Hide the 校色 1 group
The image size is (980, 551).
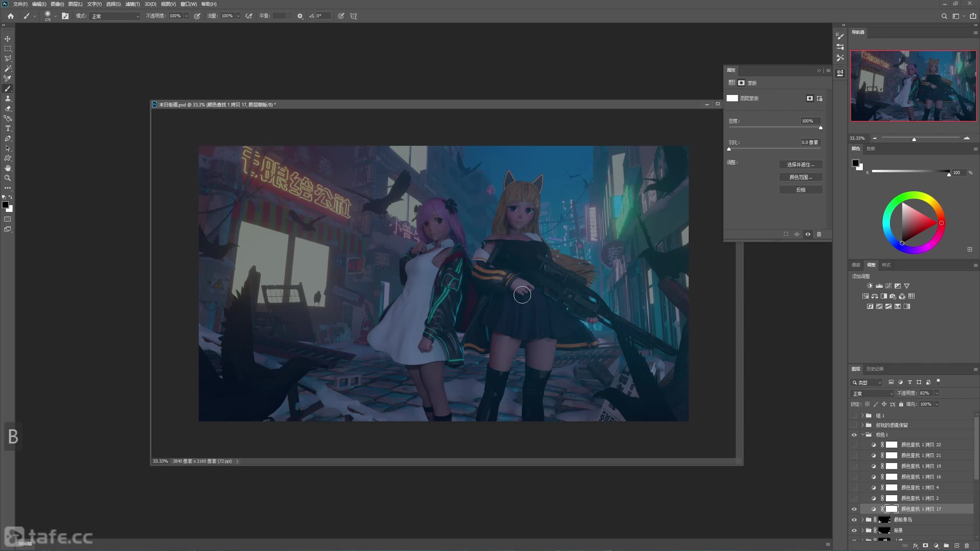[x=854, y=435]
